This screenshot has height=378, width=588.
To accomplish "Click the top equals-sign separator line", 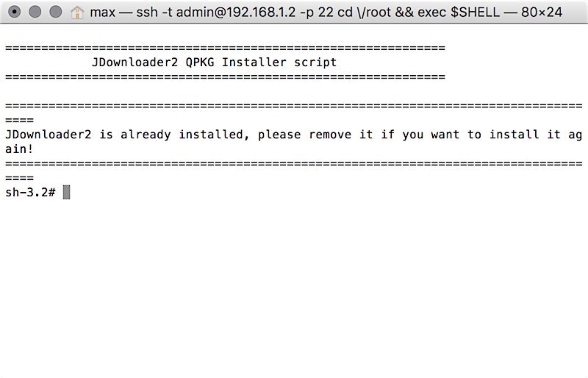I will pyautogui.click(x=225, y=48).
